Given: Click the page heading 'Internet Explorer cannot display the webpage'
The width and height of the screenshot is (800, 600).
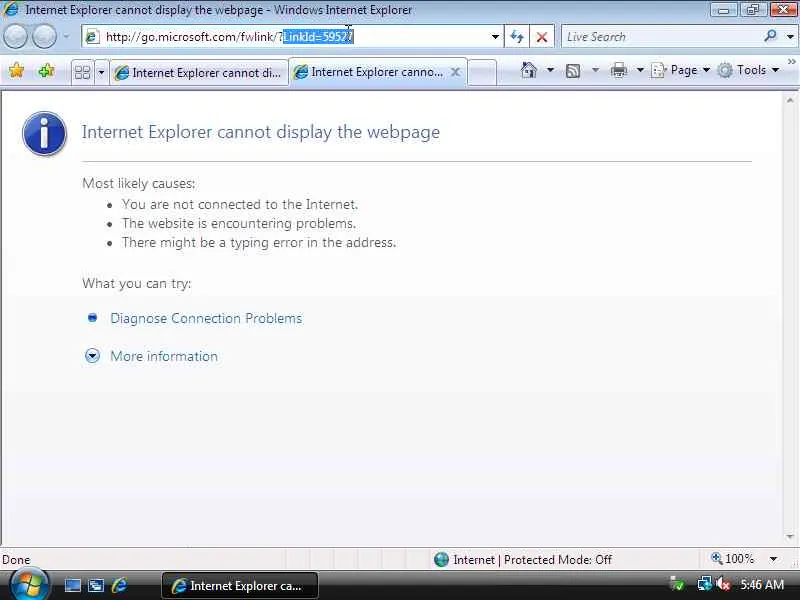Looking at the screenshot, I should [261, 132].
